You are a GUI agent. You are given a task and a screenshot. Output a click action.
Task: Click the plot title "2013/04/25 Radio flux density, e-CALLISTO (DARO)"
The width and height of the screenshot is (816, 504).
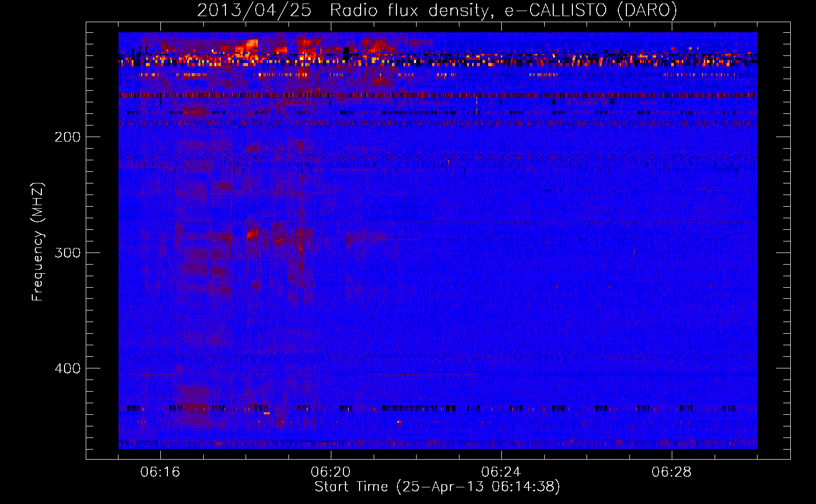437,10
